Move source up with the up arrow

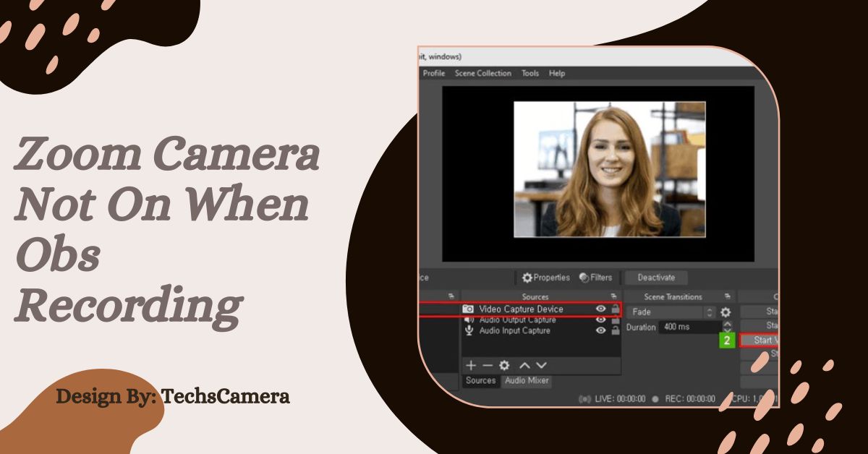pos(525,366)
